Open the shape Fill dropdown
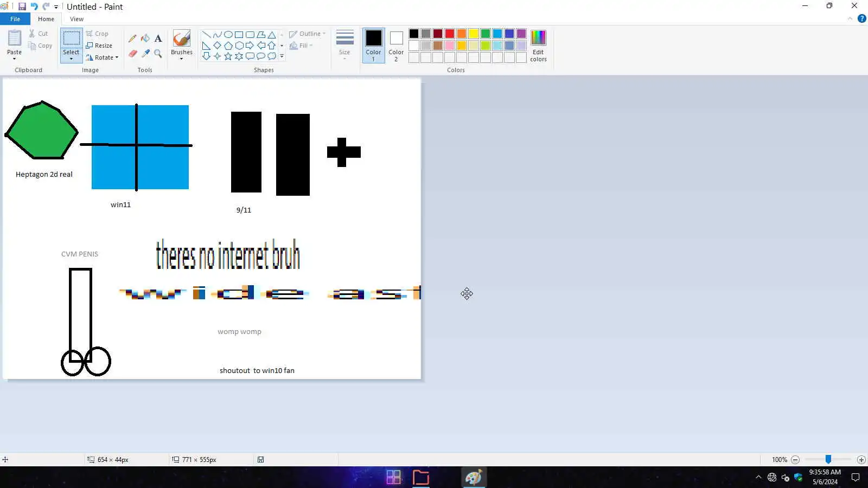This screenshot has width=868, height=488. point(301,46)
